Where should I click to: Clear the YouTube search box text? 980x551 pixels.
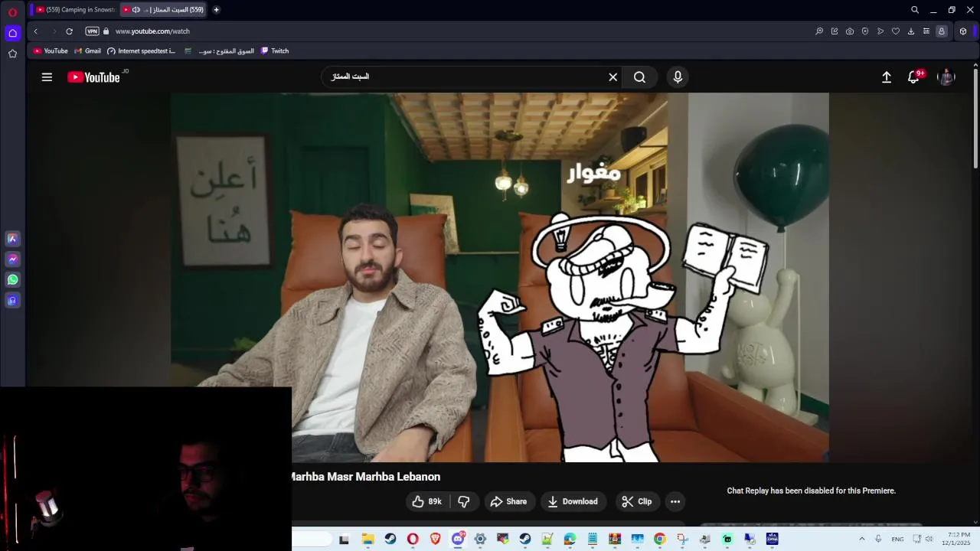click(x=612, y=77)
